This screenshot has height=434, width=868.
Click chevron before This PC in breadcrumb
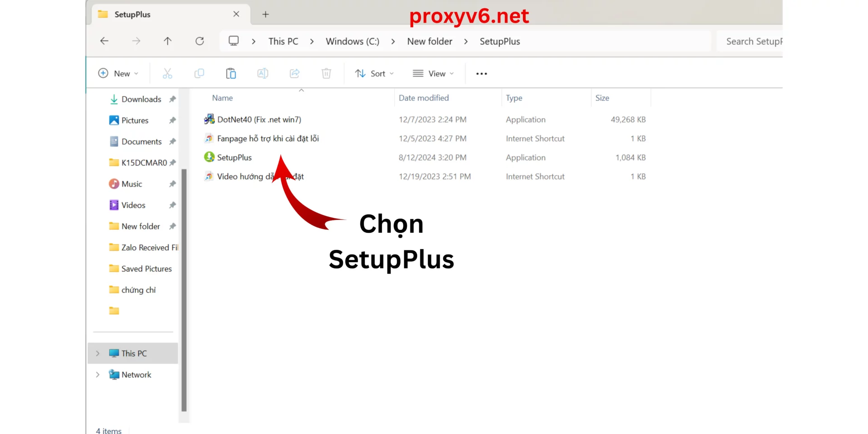click(x=254, y=42)
